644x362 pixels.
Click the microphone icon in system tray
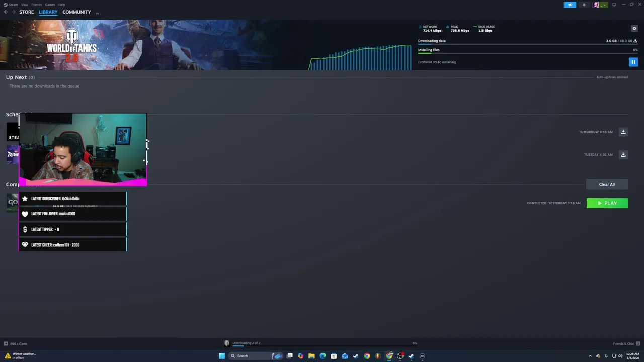(606, 356)
